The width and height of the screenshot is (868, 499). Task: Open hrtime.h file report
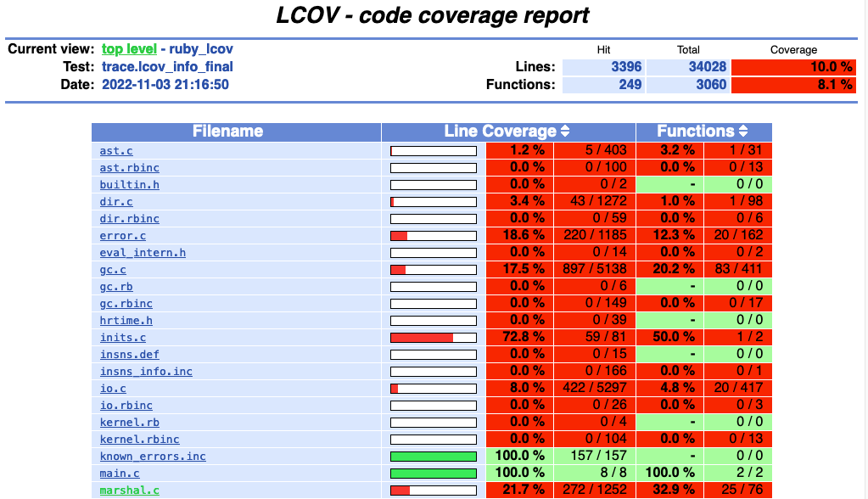coord(126,321)
